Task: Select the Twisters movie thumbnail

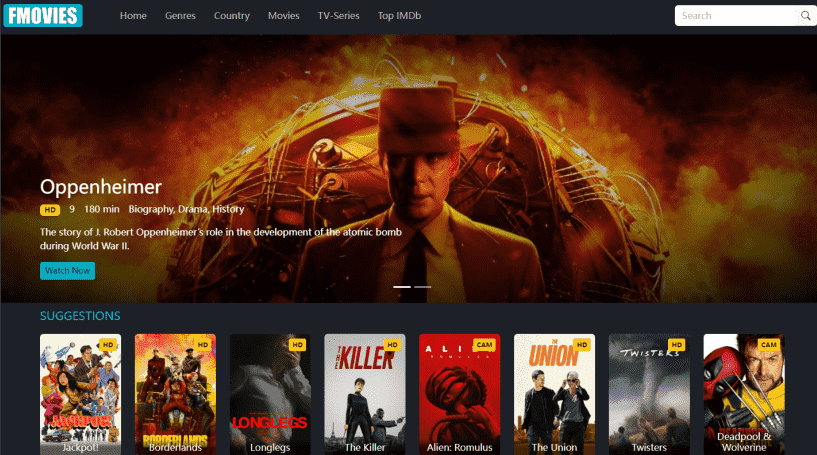Action: point(649,394)
